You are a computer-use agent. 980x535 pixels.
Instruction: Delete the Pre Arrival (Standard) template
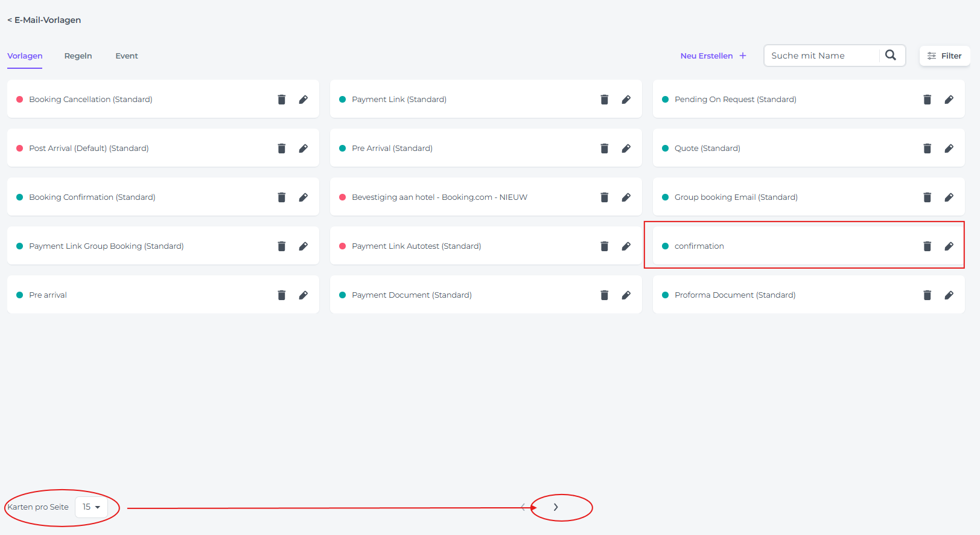tap(604, 149)
